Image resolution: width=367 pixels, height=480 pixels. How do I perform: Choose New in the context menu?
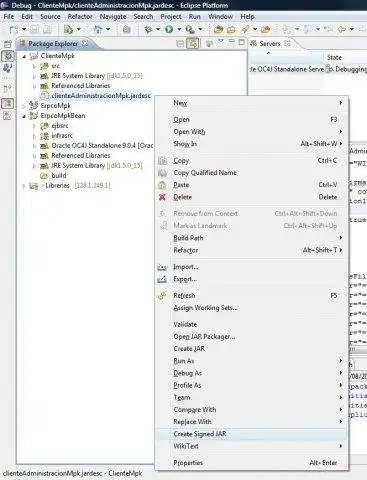[252, 103]
